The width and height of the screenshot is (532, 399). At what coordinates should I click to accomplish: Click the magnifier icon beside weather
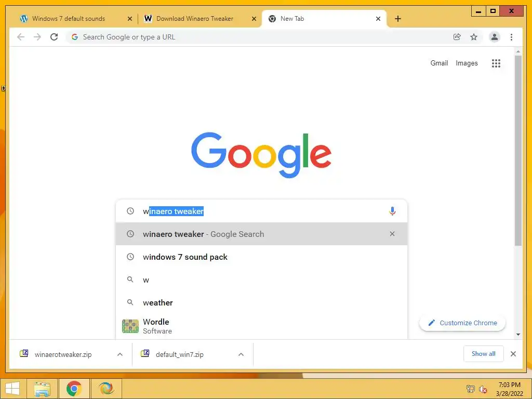coord(130,302)
